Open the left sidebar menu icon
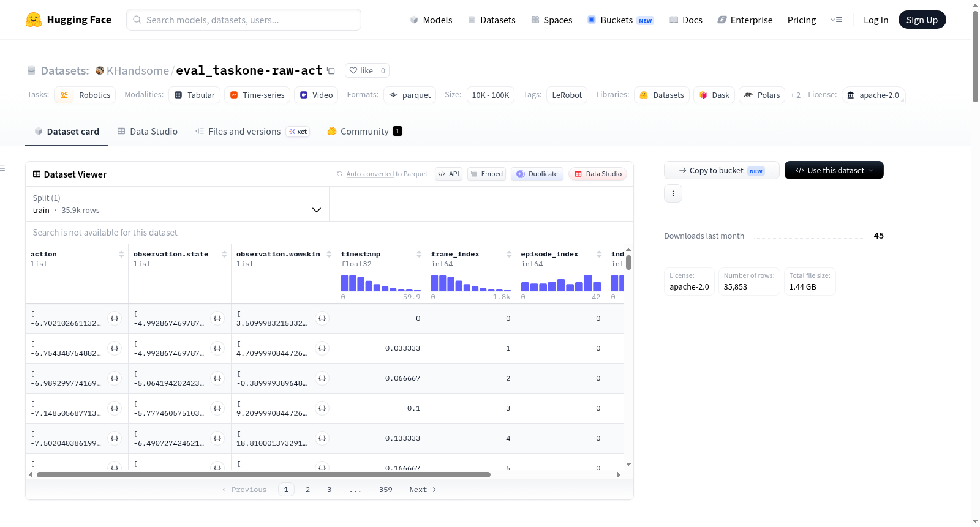Viewport: 980px width, 527px height. point(2,168)
